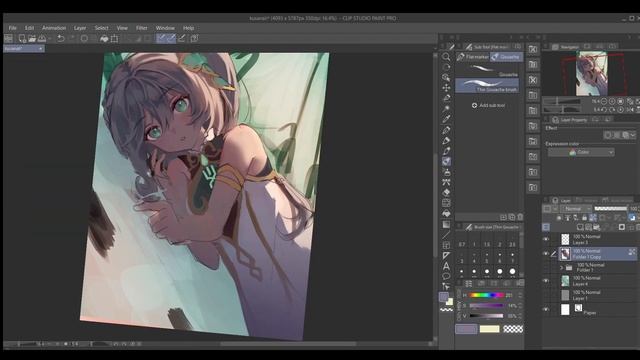Open the Edit menu
640x360 pixels.
(29, 28)
